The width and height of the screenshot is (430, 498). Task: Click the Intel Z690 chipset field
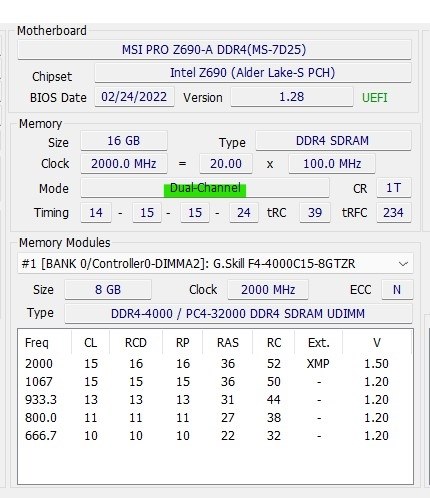[253, 73]
